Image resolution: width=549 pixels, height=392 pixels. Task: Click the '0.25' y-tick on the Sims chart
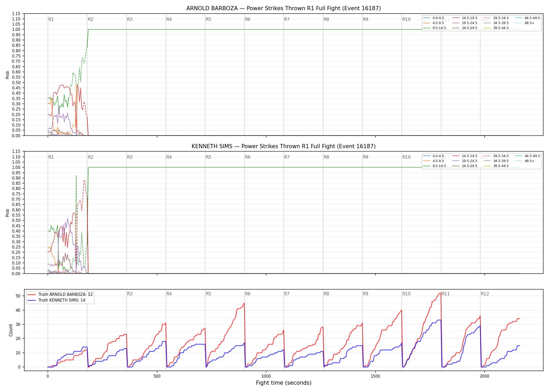tap(16, 247)
